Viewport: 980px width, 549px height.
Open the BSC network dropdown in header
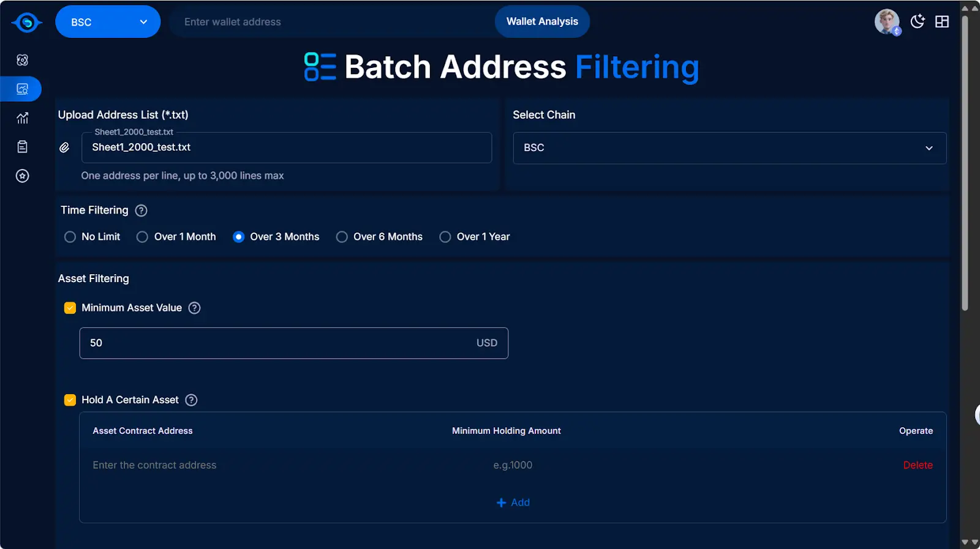tap(108, 22)
